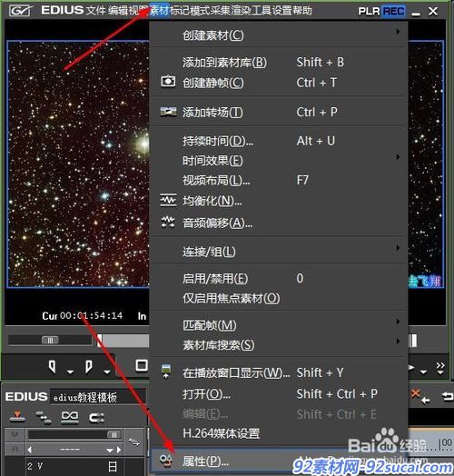Viewport: 454px width, 476px height.
Task: Open the 文件 menu
Action: [96, 11]
